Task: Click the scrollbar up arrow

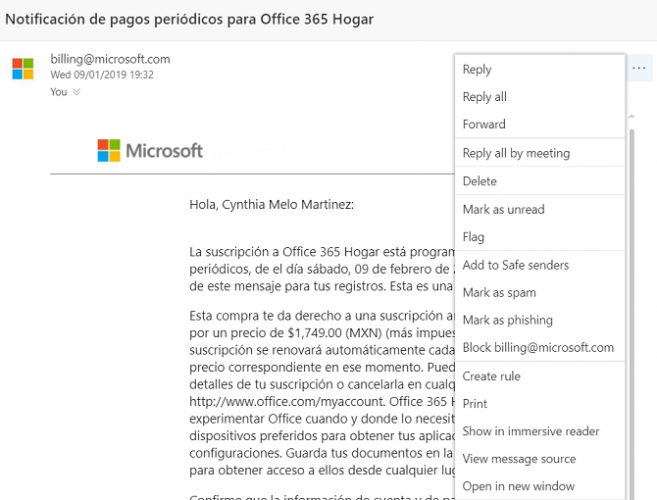Action: 632,116
